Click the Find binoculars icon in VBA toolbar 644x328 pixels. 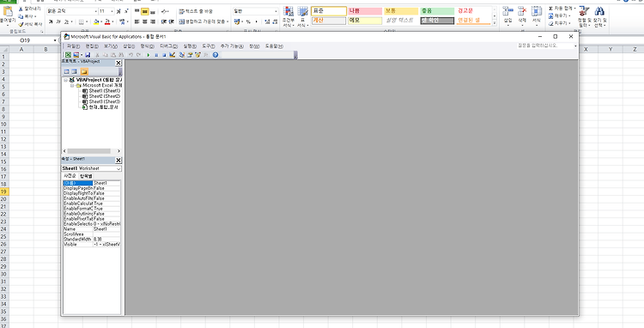[x=121, y=55]
